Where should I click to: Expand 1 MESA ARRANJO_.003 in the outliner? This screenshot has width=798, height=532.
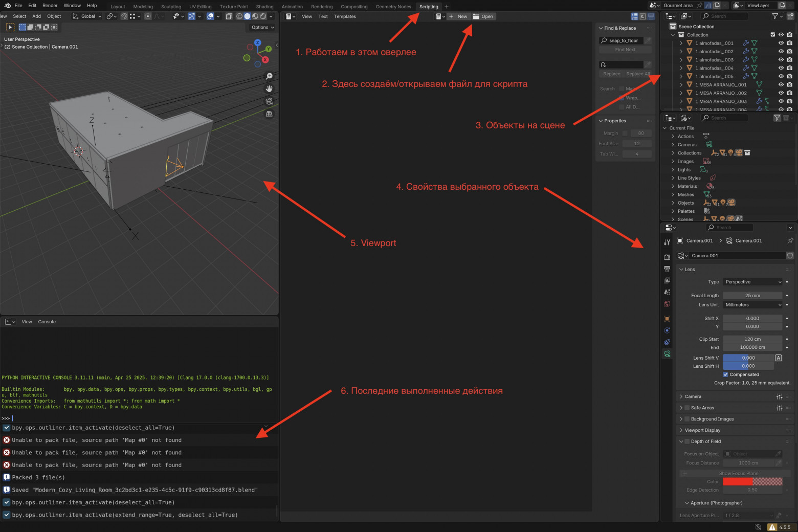pyautogui.click(x=681, y=101)
